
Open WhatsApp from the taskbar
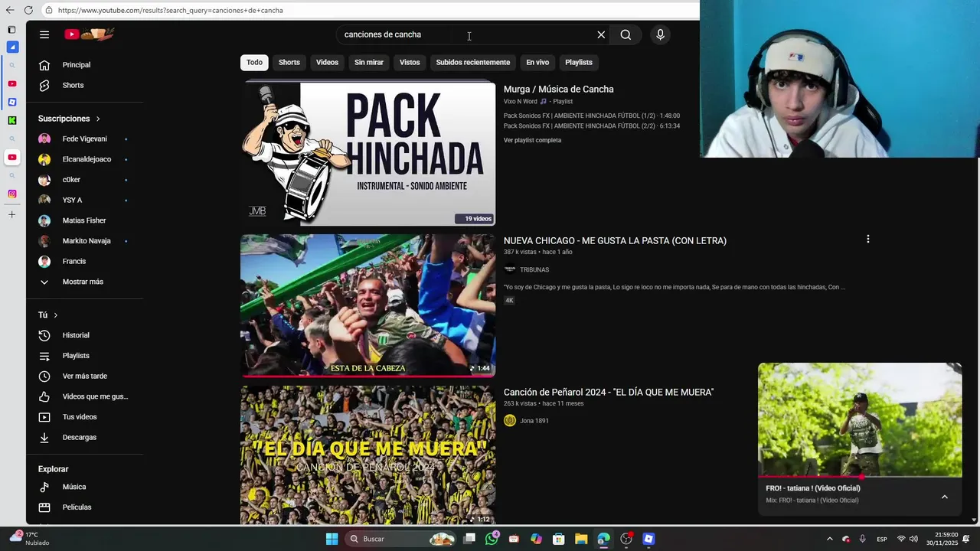pyautogui.click(x=492, y=539)
